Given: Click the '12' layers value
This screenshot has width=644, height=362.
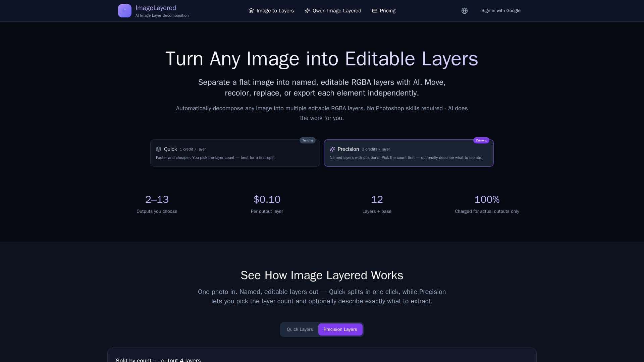Looking at the screenshot, I should pyautogui.click(x=377, y=199).
